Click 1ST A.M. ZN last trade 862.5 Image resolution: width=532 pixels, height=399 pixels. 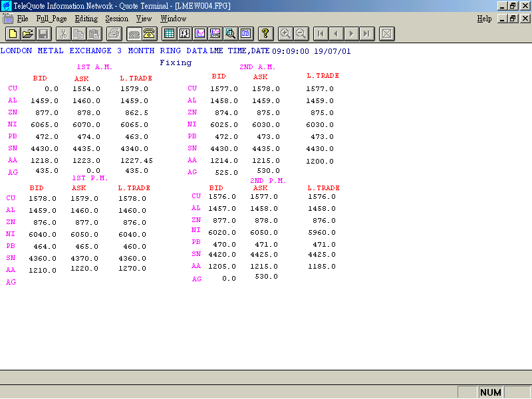[136, 112]
